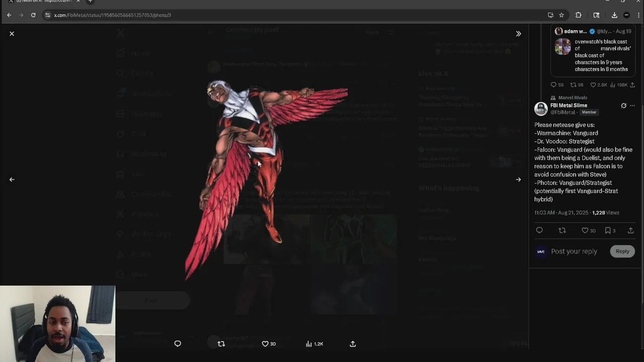
Task: Open the more options menu on FBI Metal Slime's post
Action: click(632, 106)
